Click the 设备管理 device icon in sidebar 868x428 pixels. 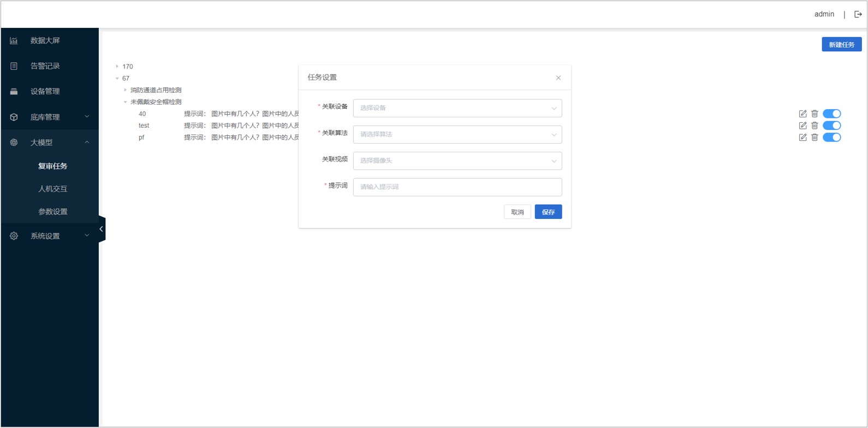14,91
